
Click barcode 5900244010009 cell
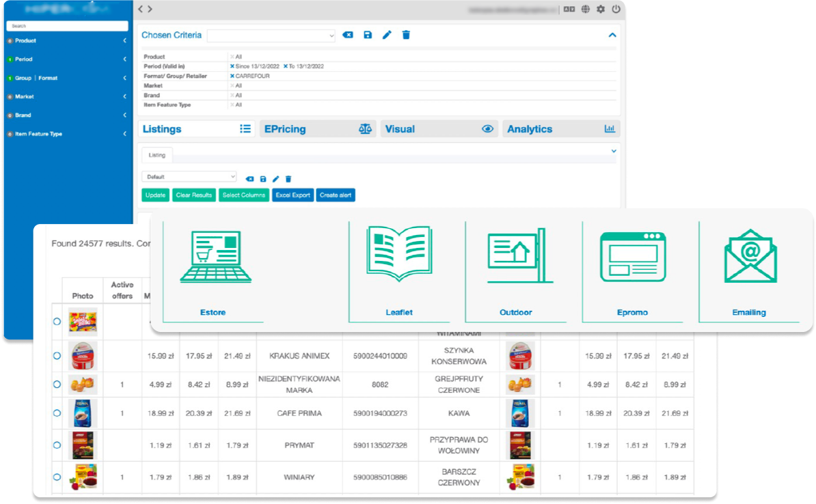(x=380, y=356)
